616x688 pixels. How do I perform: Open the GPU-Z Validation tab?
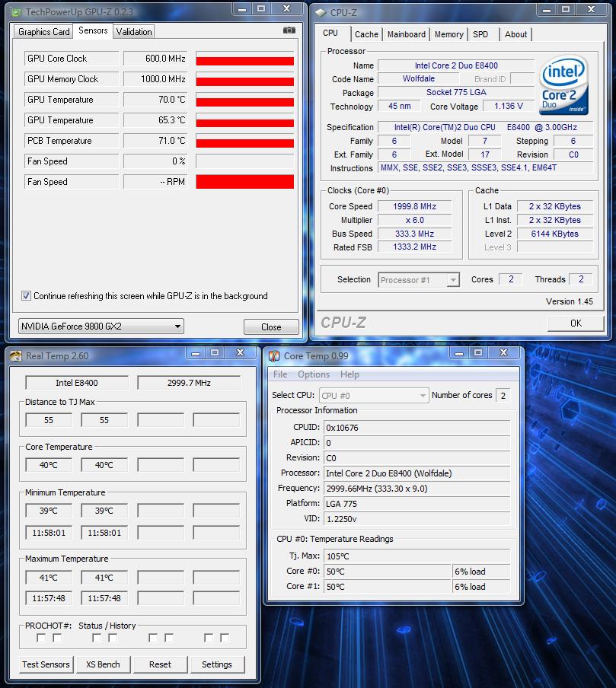tap(134, 32)
